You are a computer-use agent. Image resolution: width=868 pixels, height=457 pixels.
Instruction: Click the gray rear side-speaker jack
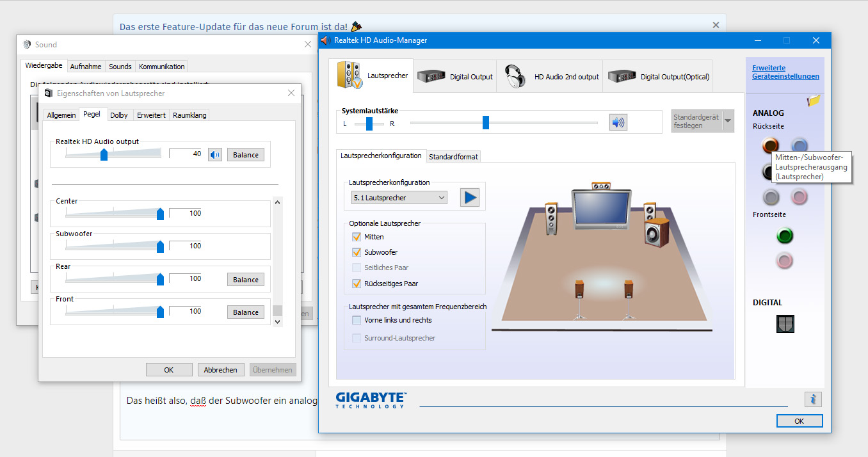coord(771,196)
